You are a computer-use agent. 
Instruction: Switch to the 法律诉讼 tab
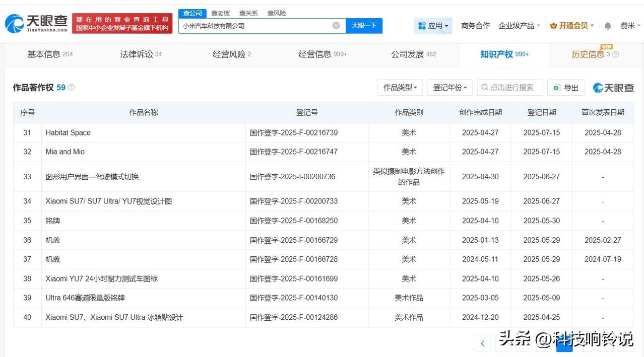coord(141,54)
